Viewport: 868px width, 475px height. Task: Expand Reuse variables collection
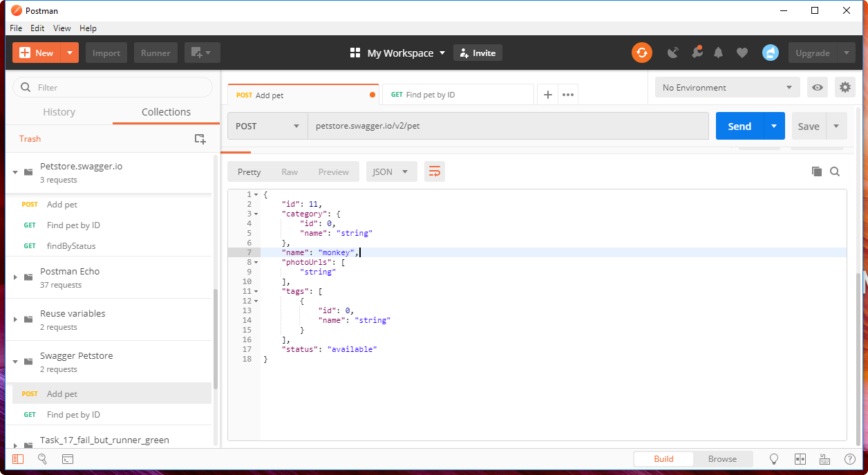[15, 319]
